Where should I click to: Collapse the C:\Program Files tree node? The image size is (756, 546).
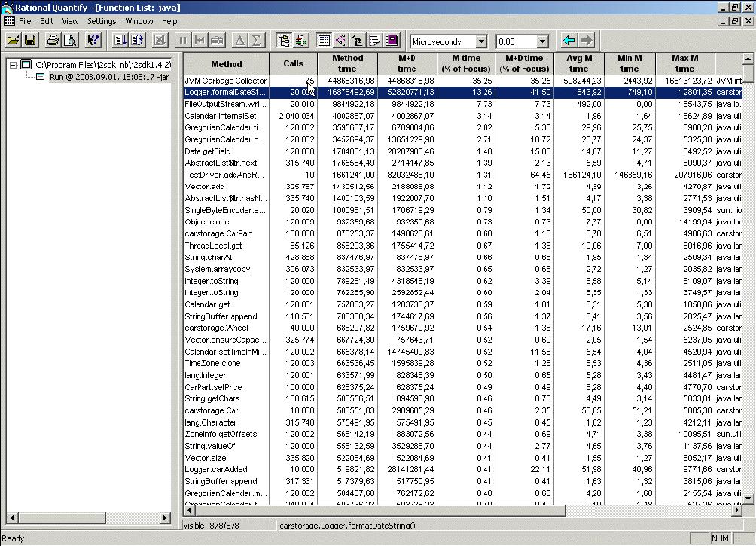pos(13,65)
